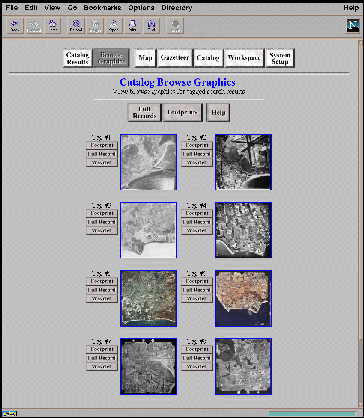The image size is (364, 418).
Task: Go to the Workspace page button
Action: point(244,58)
